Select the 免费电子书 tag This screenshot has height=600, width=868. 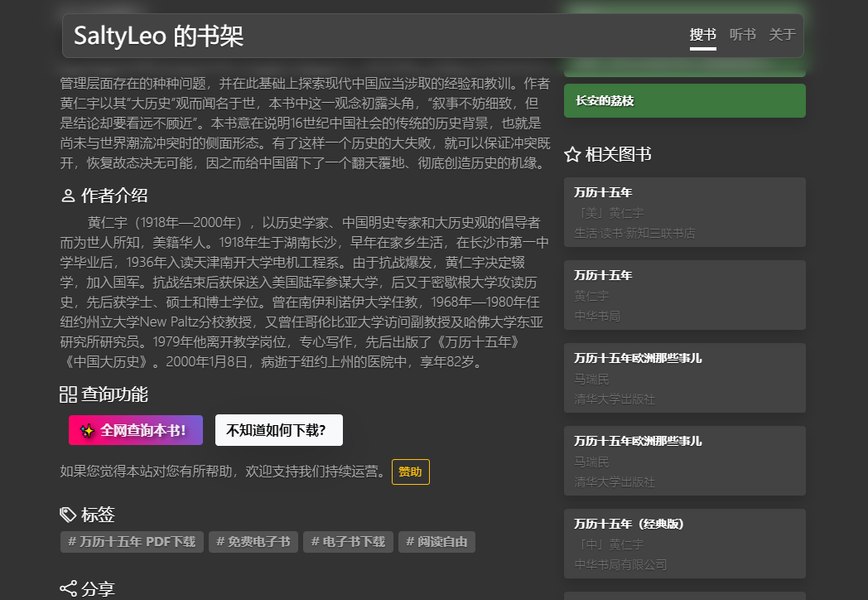(253, 542)
